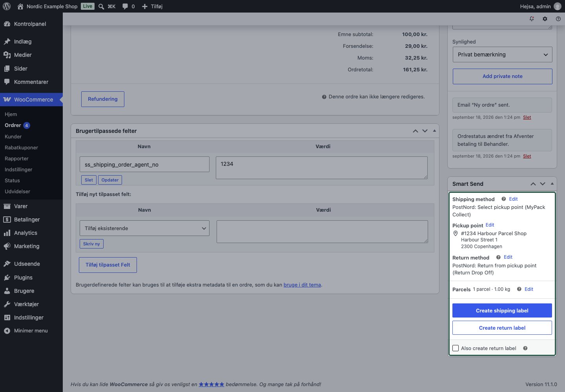
Task: Click help icon beside Also create return label
Action: point(525,348)
